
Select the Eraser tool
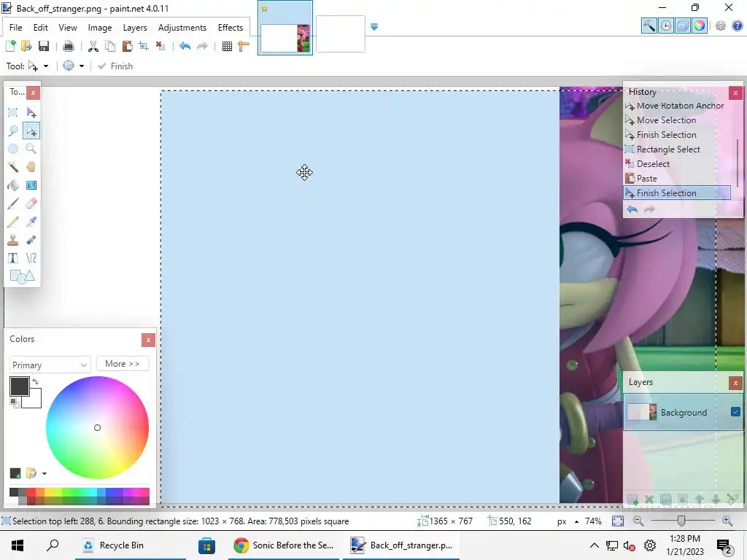[x=31, y=203]
